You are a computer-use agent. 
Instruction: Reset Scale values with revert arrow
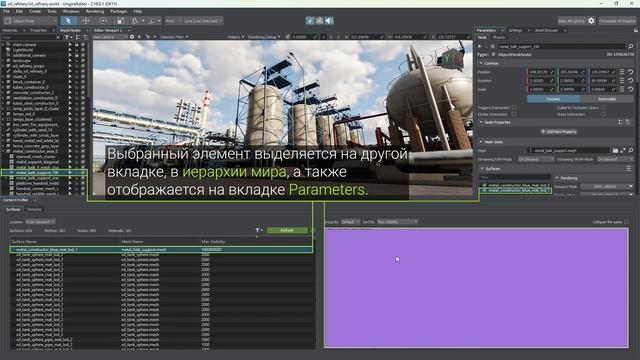click(631, 89)
